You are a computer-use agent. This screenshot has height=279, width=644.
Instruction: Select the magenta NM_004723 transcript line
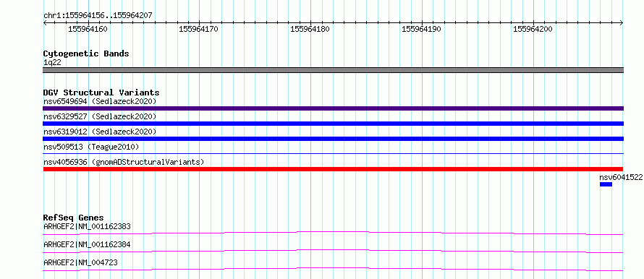pos(333,269)
